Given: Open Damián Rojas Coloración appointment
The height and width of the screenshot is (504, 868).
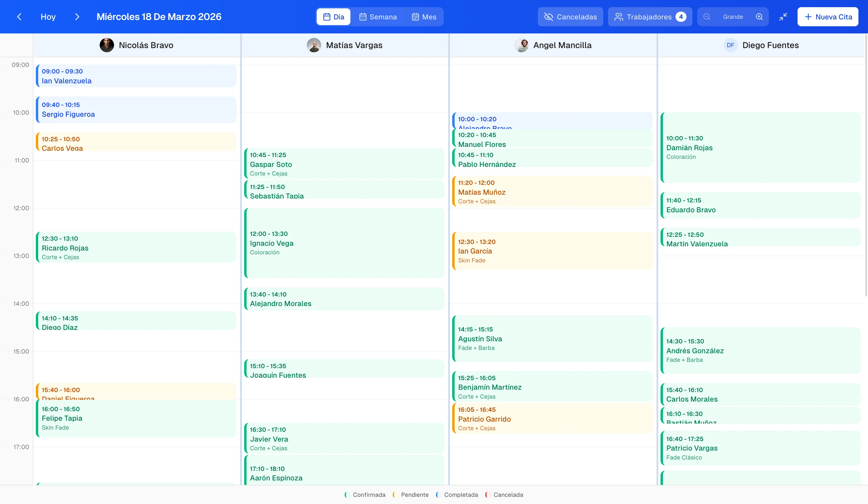Looking at the screenshot, I should pos(761,147).
